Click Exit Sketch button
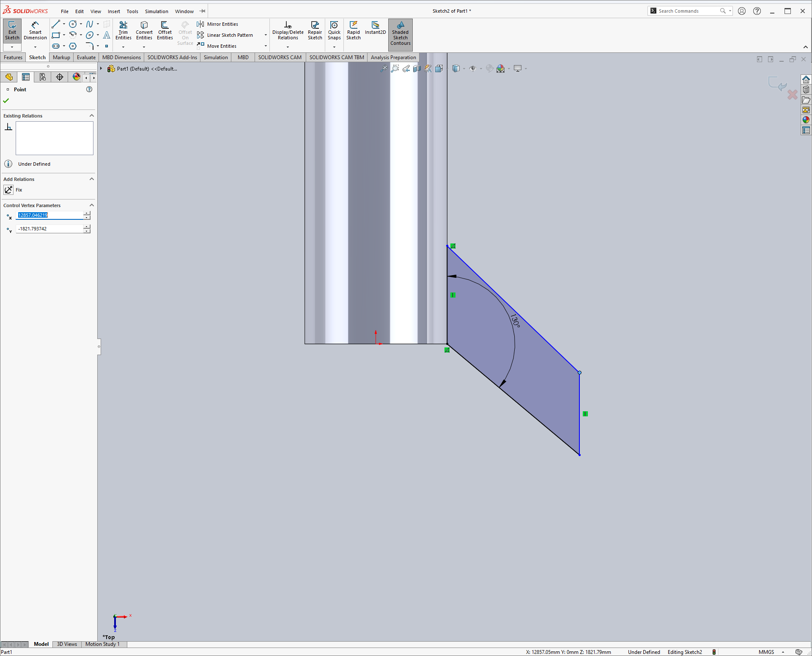 [x=12, y=30]
